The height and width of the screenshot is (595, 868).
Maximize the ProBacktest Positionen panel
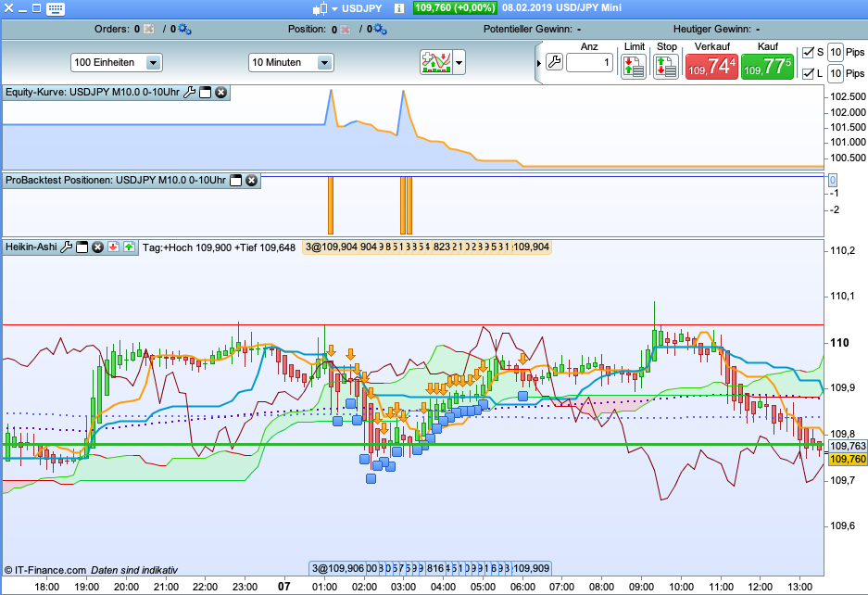click(x=236, y=181)
